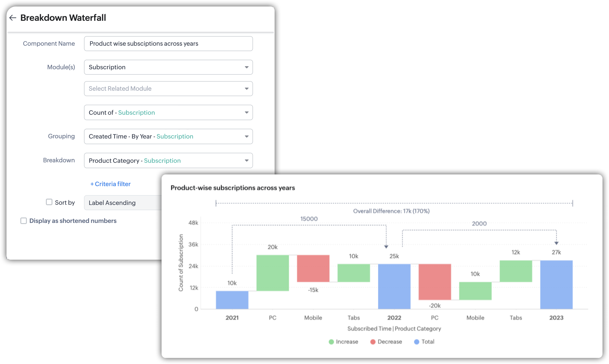Click the arrowhead marker above the 2023 bar
Image resolution: width=609 pixels, height=364 pixels.
[556, 243]
